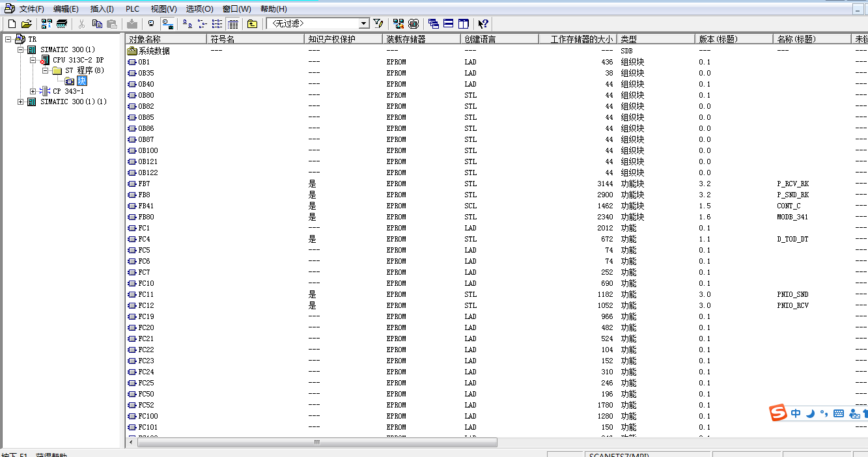Open the 窗口(W) menu
The width and height of the screenshot is (868, 457).
pos(236,9)
